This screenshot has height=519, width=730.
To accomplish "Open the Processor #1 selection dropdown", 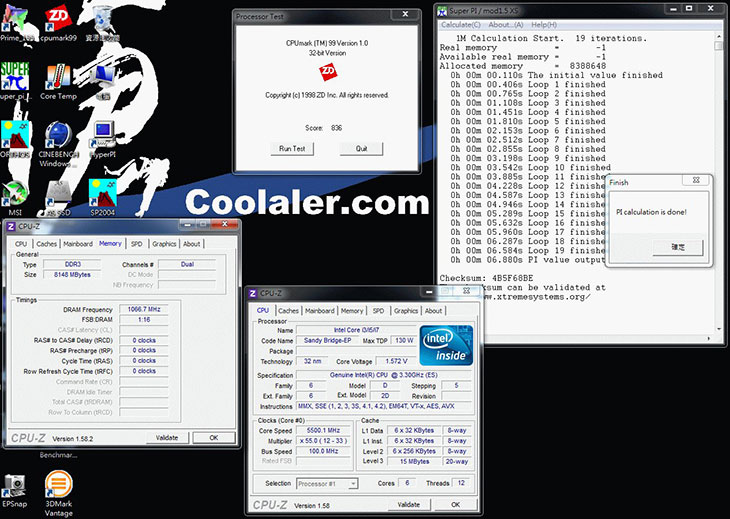I will tap(327, 484).
